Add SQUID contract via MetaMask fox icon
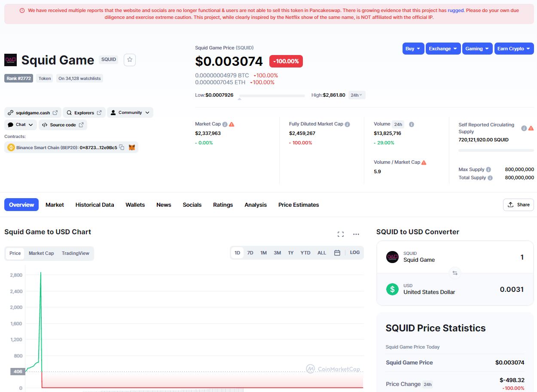 click(132, 147)
